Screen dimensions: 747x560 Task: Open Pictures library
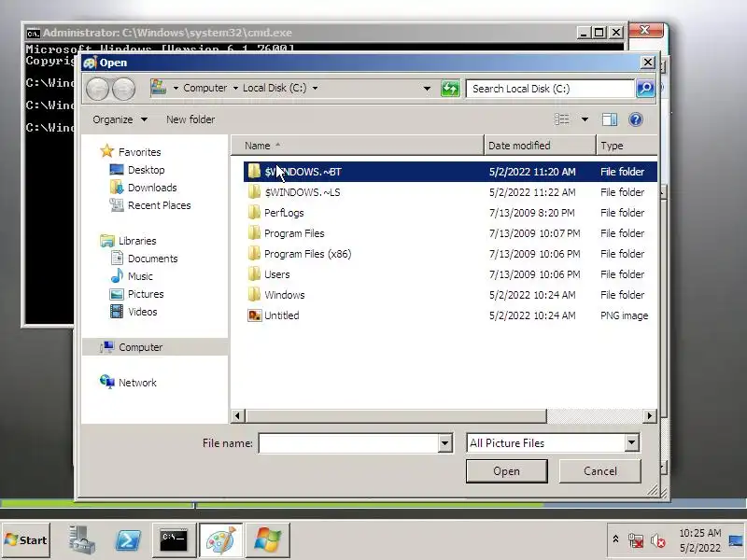coord(136,294)
